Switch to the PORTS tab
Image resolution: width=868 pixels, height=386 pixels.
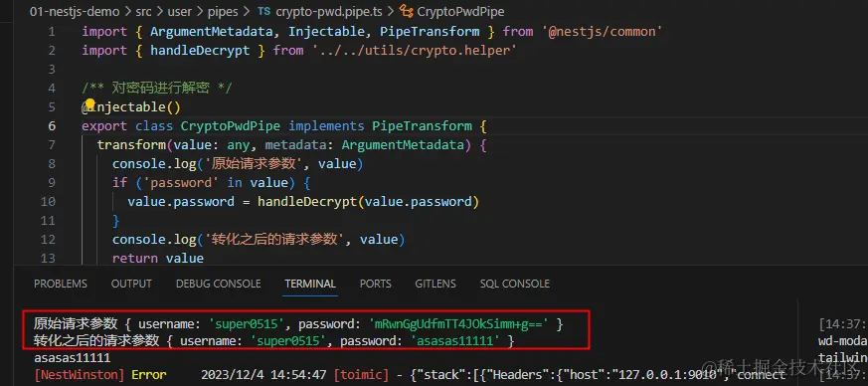coord(375,284)
